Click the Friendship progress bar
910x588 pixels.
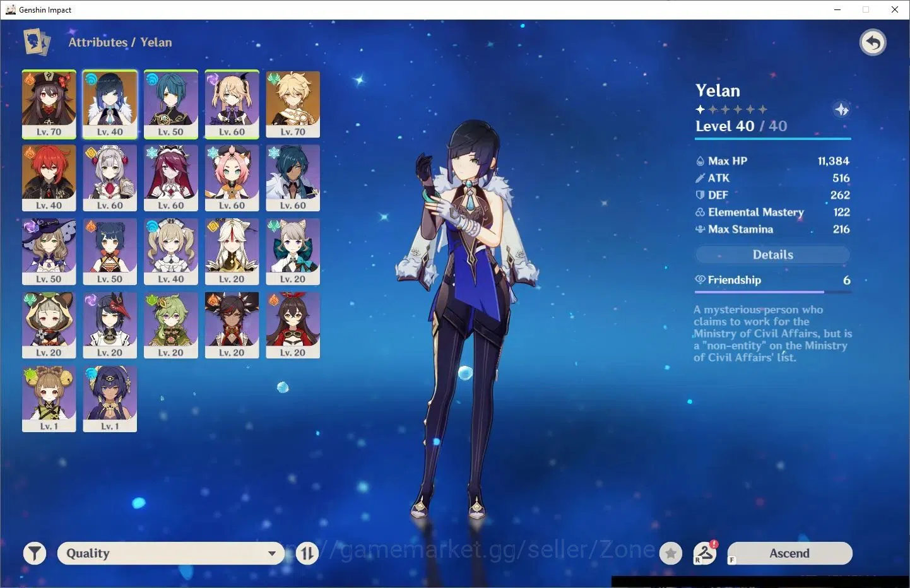pos(773,292)
